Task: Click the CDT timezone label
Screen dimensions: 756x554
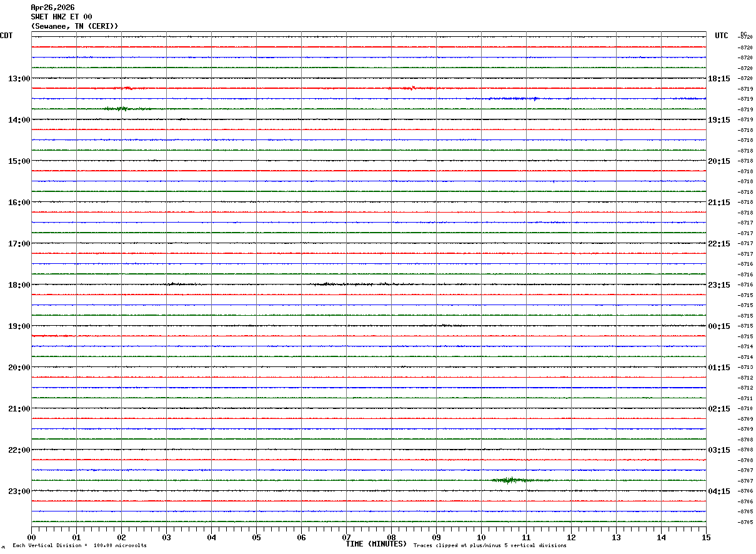Action: (x=6, y=36)
